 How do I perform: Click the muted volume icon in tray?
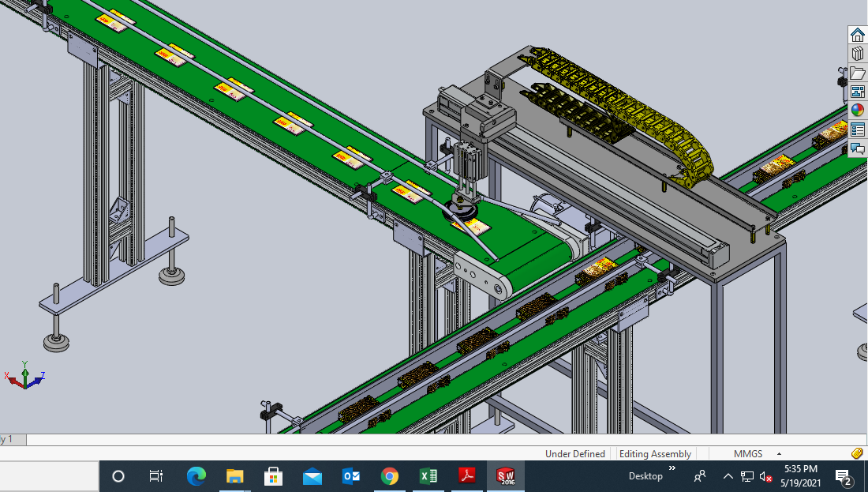[x=765, y=476]
